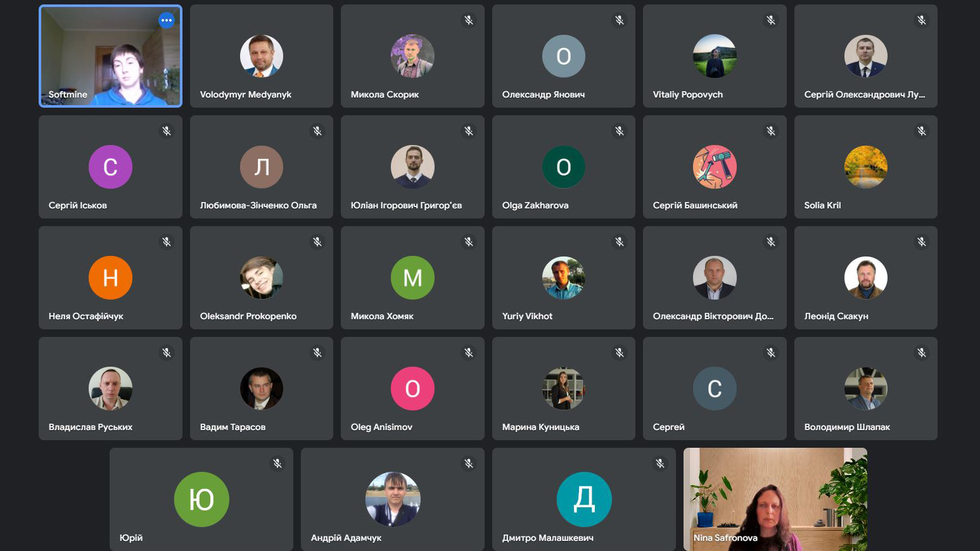
Task: Click Olga Zakharova's green O avatar
Action: pos(564,167)
